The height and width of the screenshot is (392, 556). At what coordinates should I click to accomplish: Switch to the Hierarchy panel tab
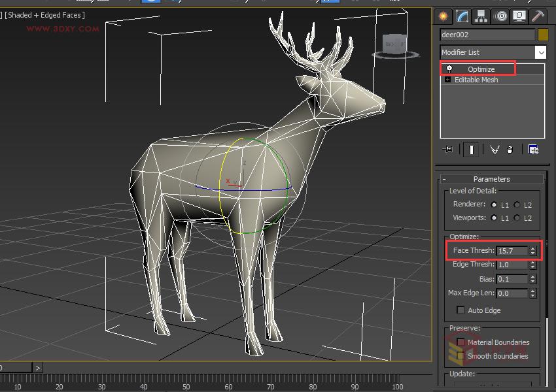[x=481, y=16]
